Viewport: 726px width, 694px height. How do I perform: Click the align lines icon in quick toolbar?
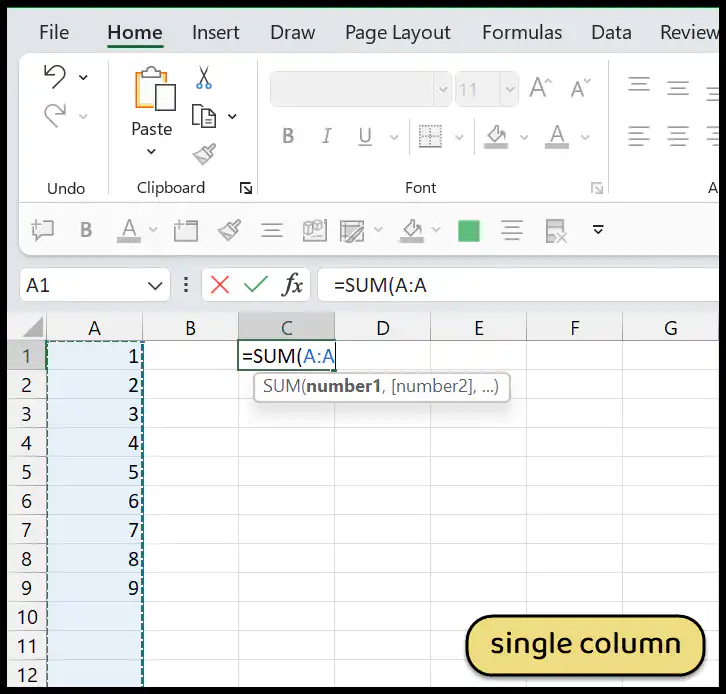tap(272, 230)
